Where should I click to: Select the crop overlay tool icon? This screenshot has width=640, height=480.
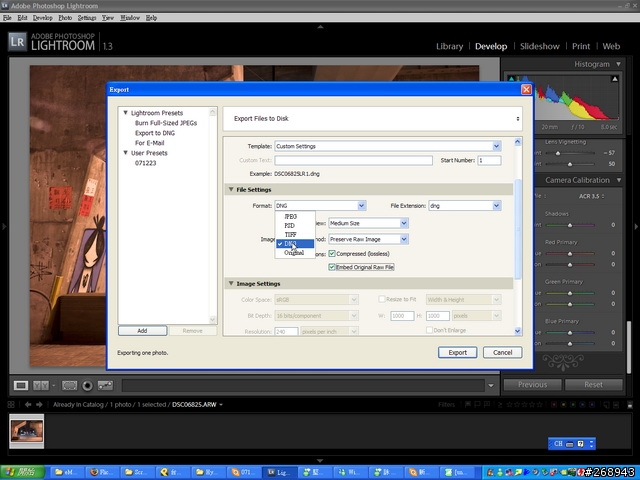[69, 385]
